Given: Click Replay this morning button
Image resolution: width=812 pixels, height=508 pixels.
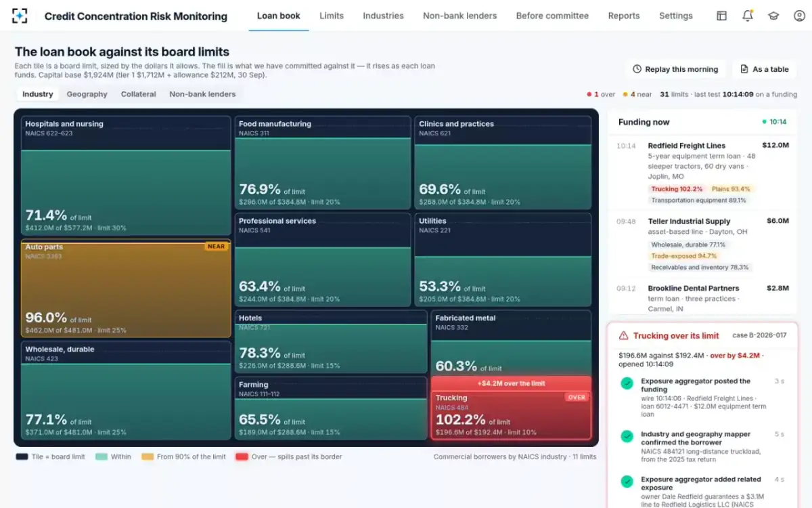Looking at the screenshot, I should point(675,69).
